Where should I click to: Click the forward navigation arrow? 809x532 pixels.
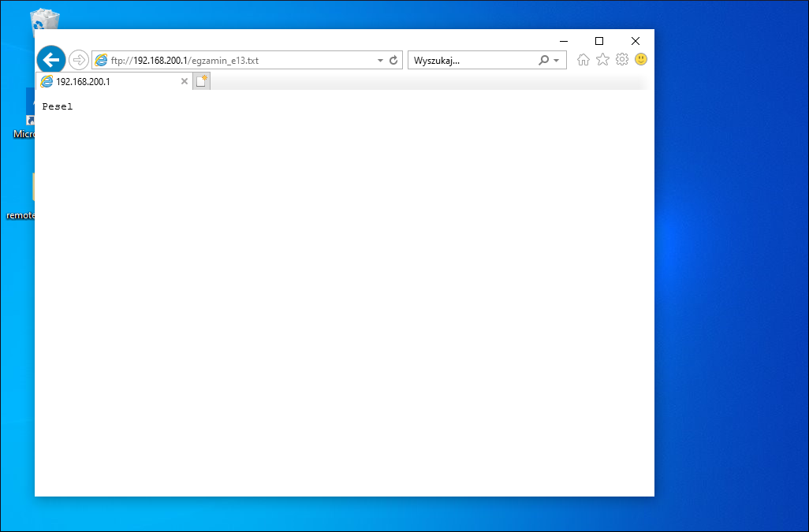coord(78,60)
